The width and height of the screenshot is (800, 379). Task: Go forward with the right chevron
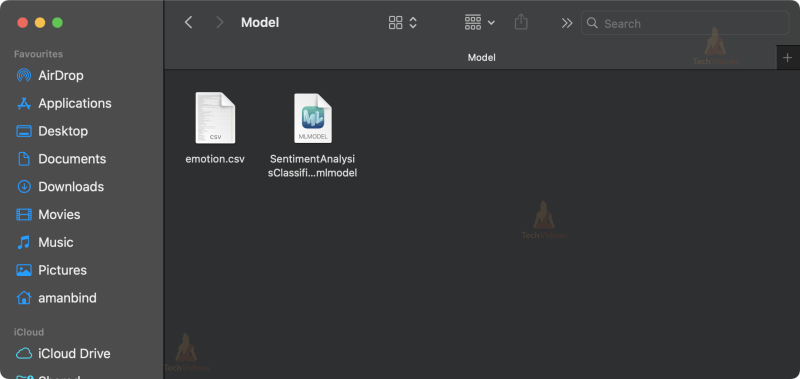tap(220, 22)
